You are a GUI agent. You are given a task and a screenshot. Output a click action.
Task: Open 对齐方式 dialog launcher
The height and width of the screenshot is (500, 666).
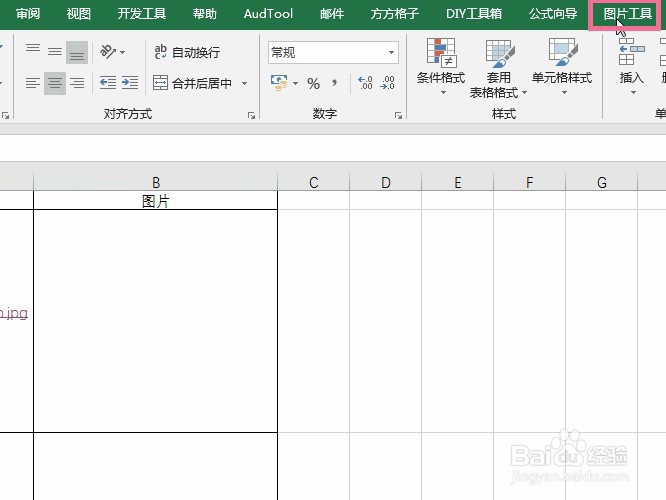pos(251,116)
